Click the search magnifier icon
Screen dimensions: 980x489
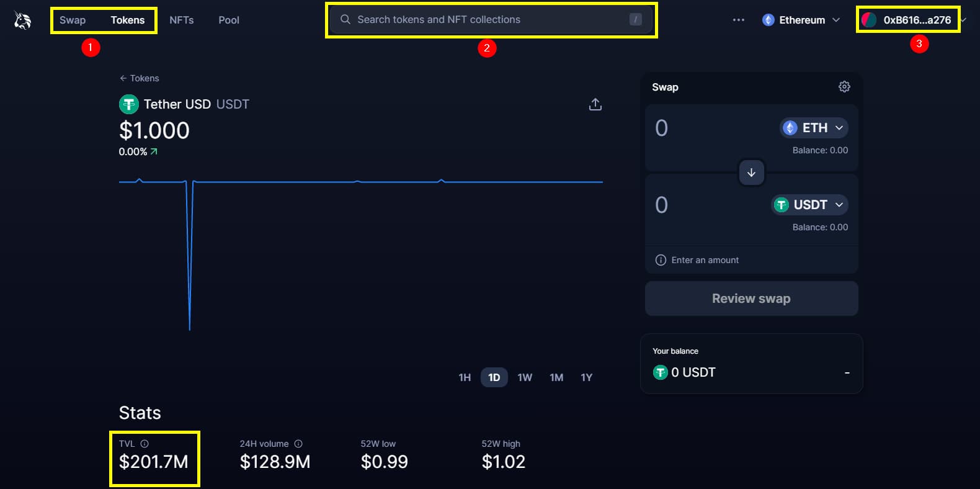pos(345,19)
